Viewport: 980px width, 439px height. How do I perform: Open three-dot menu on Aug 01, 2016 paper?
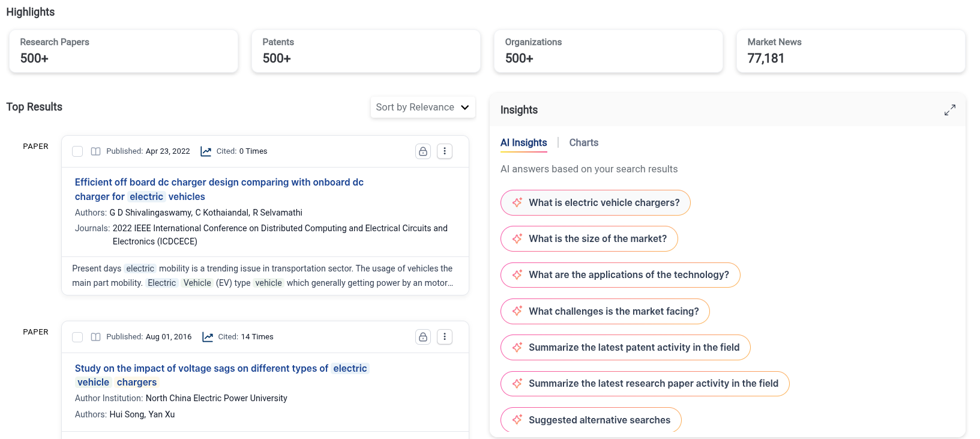pos(445,337)
